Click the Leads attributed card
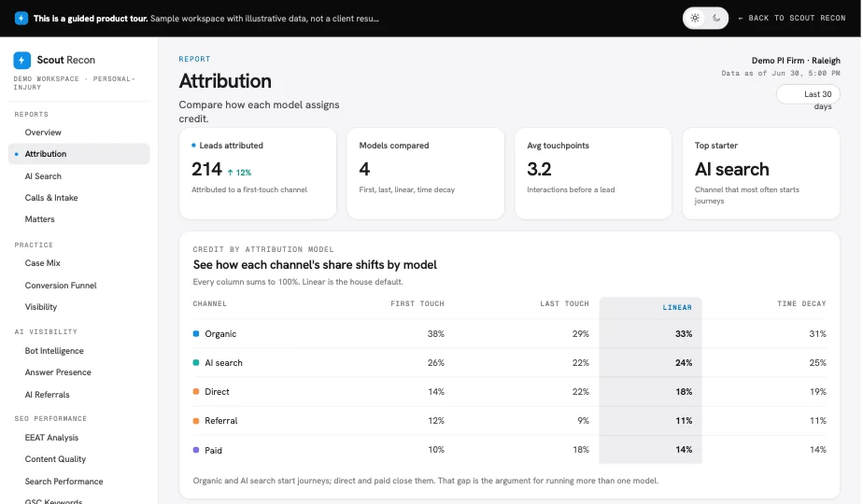863x504 pixels. (258, 174)
